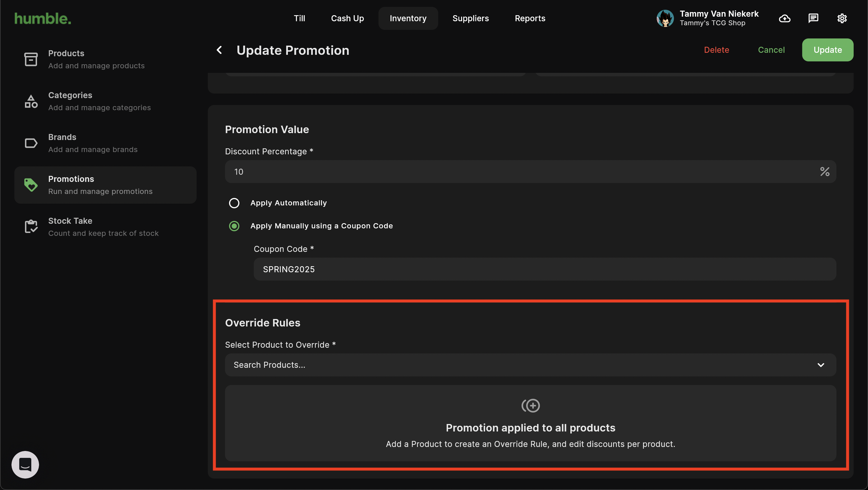This screenshot has height=490, width=868.
Task: Click the 'Promotion applied to all products' text
Action: 530,428
